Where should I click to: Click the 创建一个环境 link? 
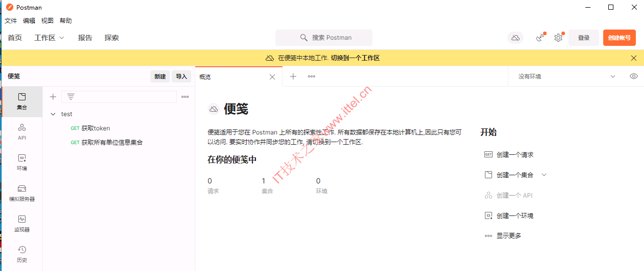(515, 215)
